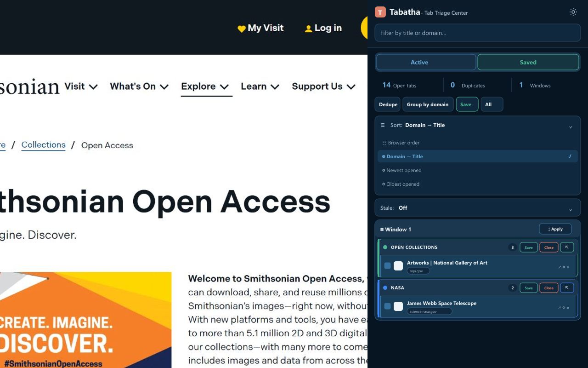Close the James Webb tab with x icon
This screenshot has width=588, height=368.
[568, 308]
